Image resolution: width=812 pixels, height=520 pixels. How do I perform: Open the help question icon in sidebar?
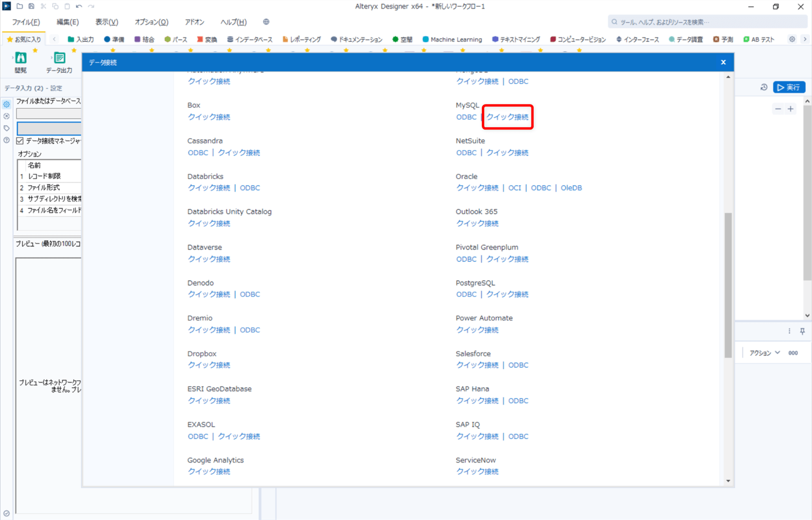click(6, 141)
